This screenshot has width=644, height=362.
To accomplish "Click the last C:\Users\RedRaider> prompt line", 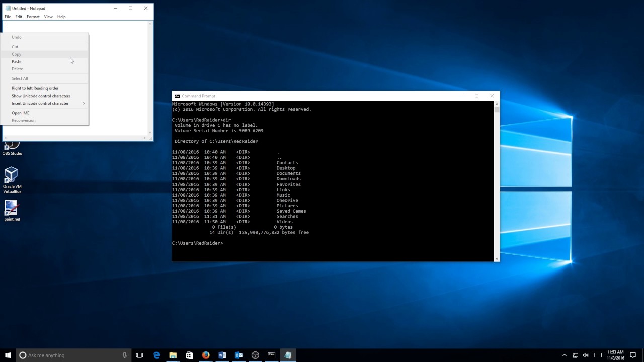I will [x=197, y=243].
